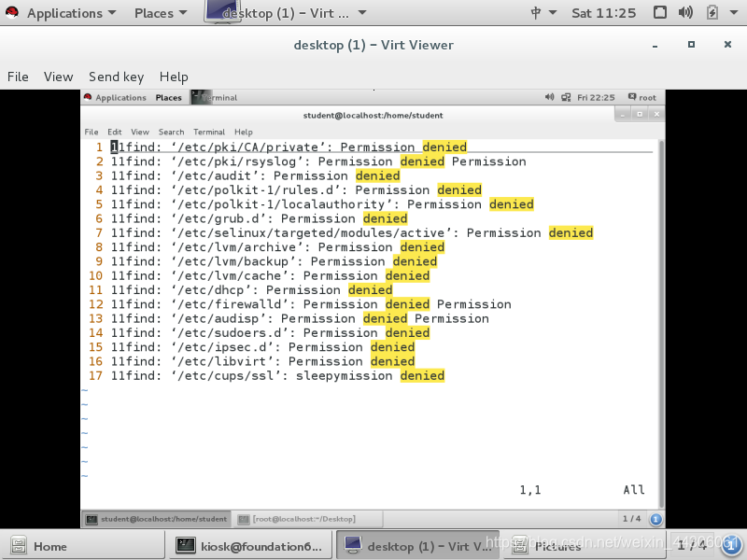Click line with '/etc/lvm/cache'
The width and height of the screenshot is (747, 560).
click(270, 275)
